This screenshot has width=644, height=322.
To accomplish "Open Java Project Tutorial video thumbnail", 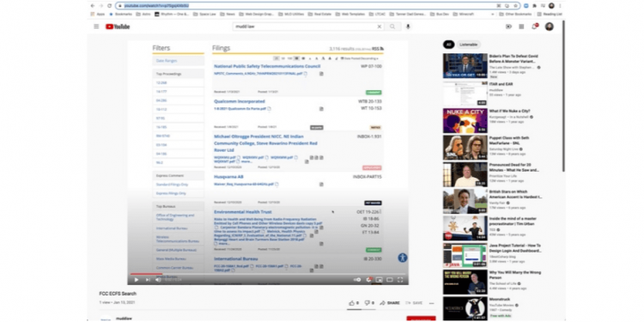I will (465, 255).
